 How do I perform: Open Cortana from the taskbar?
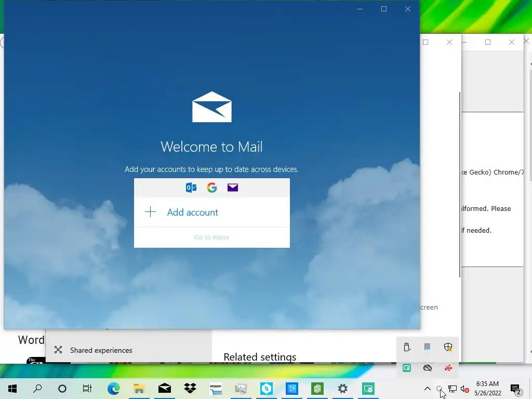point(62,389)
